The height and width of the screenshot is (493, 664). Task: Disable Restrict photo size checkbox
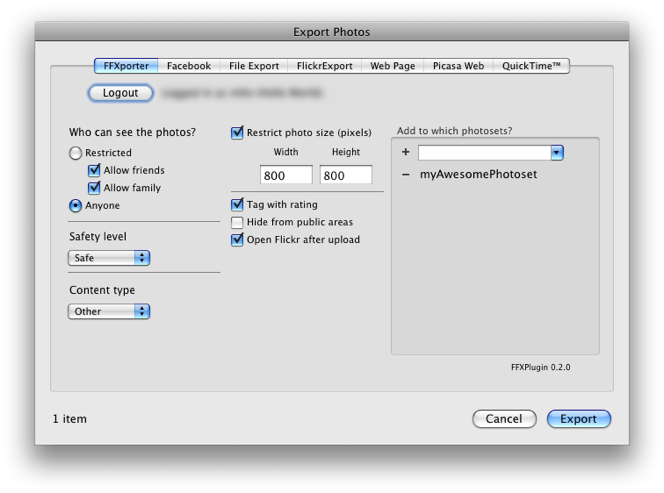click(238, 131)
